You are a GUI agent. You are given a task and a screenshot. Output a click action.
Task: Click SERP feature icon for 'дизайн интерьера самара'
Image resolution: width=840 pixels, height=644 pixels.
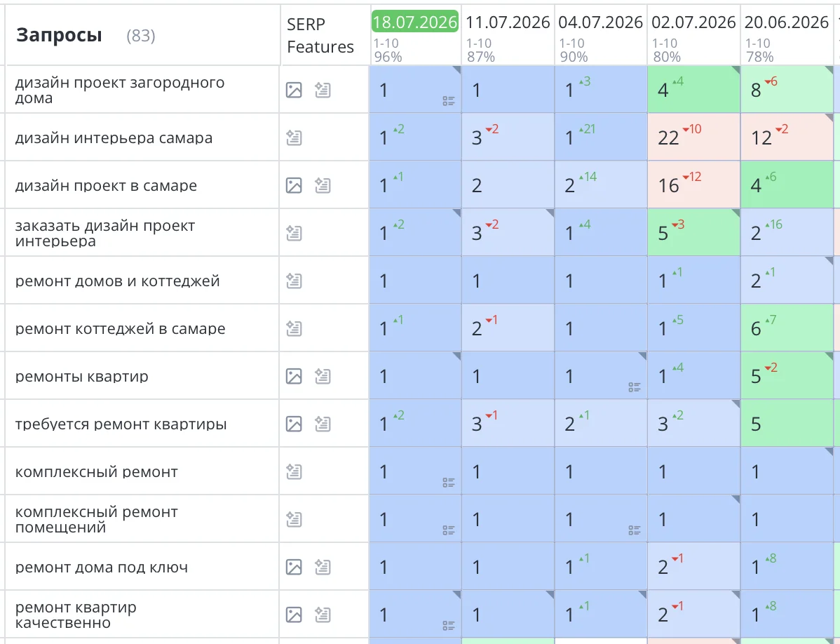click(294, 137)
